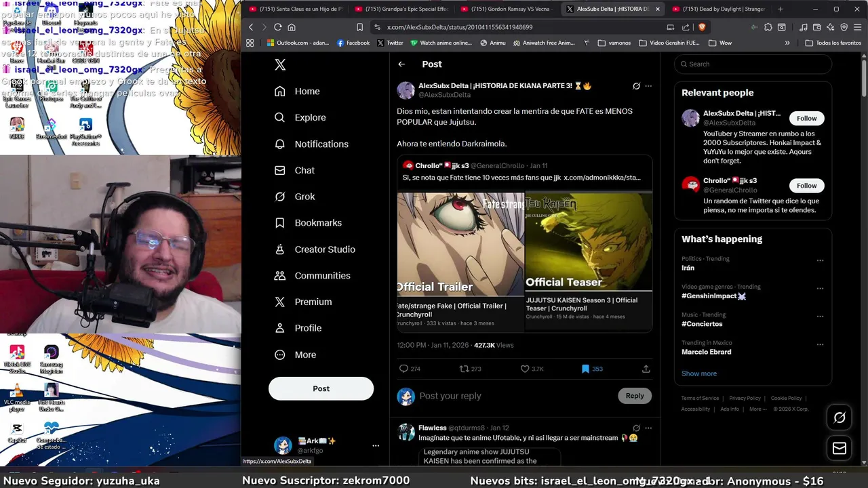The height and width of the screenshot is (488, 868).
Task: Open the Jujutsu Kaisen teaser thumbnail
Action: click(x=589, y=242)
